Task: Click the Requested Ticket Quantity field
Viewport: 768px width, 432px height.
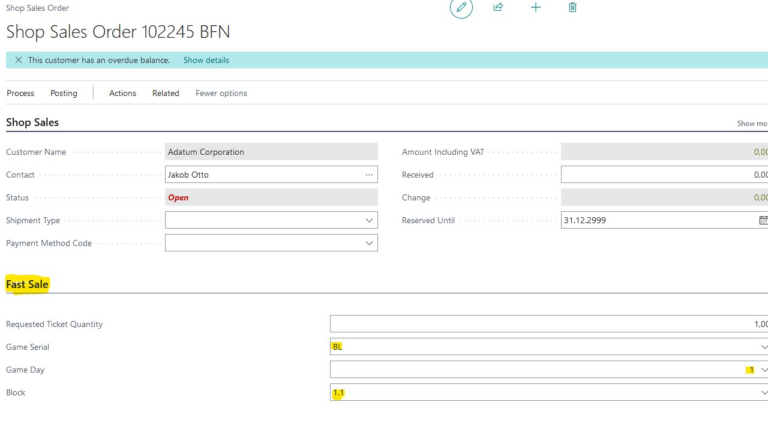Action: coord(549,324)
